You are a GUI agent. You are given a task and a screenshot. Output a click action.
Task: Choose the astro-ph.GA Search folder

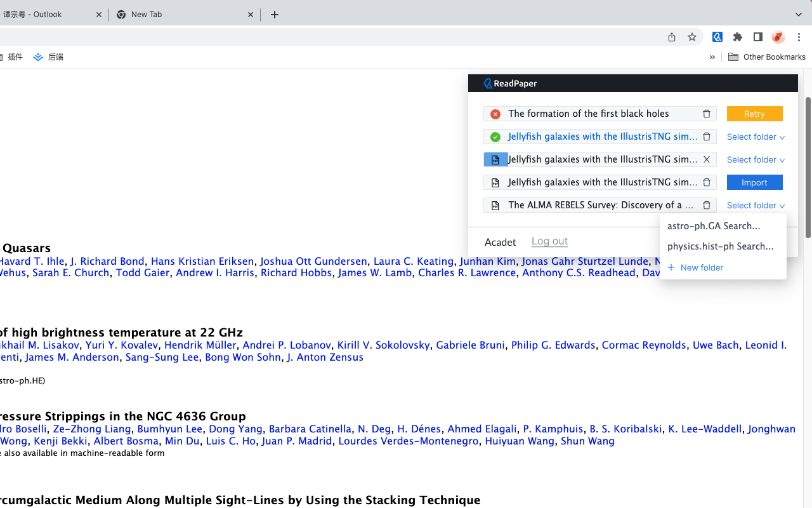713,225
